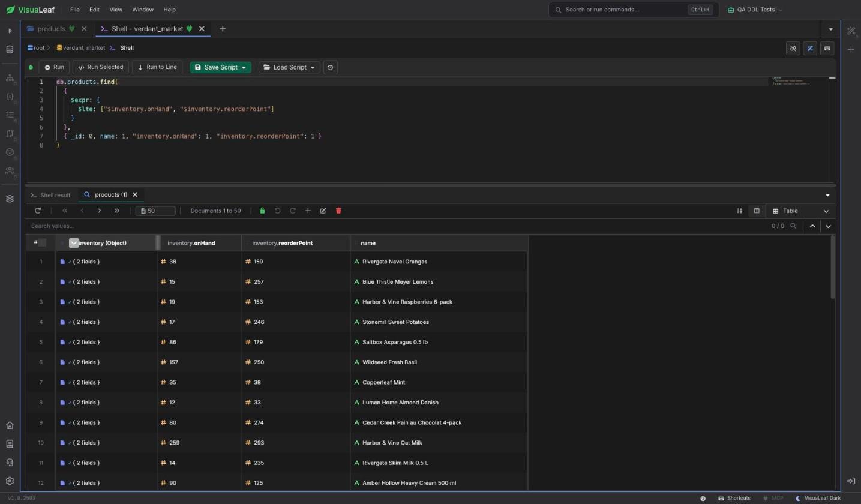The width and height of the screenshot is (861, 504).
Task: Click the edit document pencil icon
Action: (323, 211)
